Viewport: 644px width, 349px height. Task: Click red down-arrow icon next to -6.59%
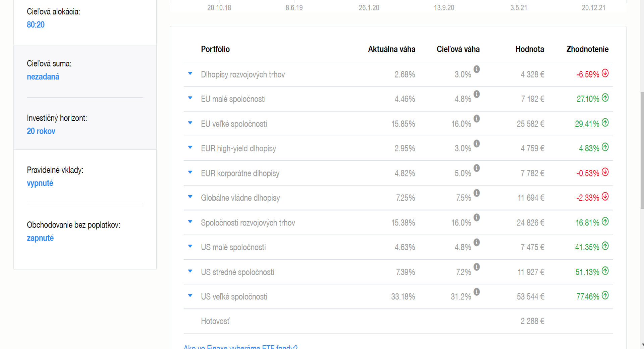[x=605, y=73]
